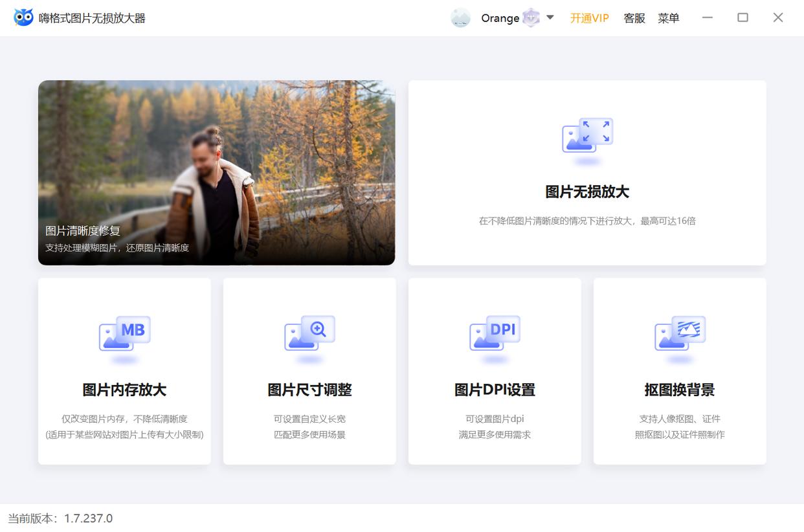Screen dimensions: 804x532
Task: Expand the account dropdown arrow
Action: pos(549,18)
